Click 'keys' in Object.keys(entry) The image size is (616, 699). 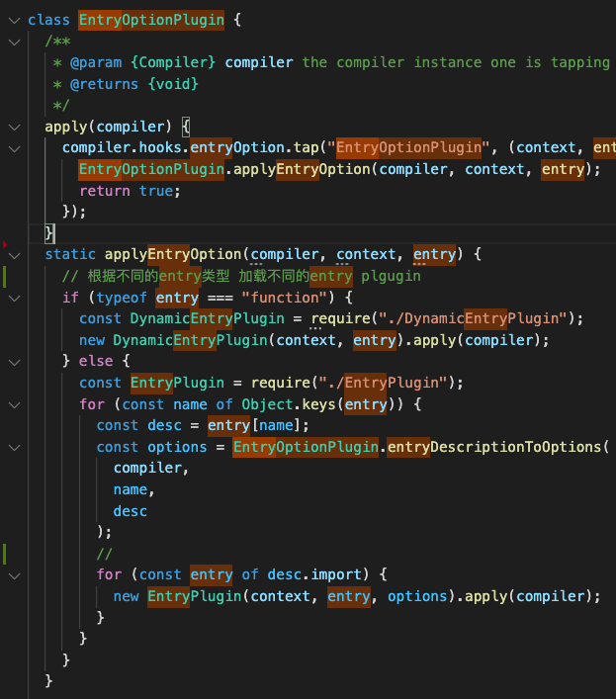[318, 404]
